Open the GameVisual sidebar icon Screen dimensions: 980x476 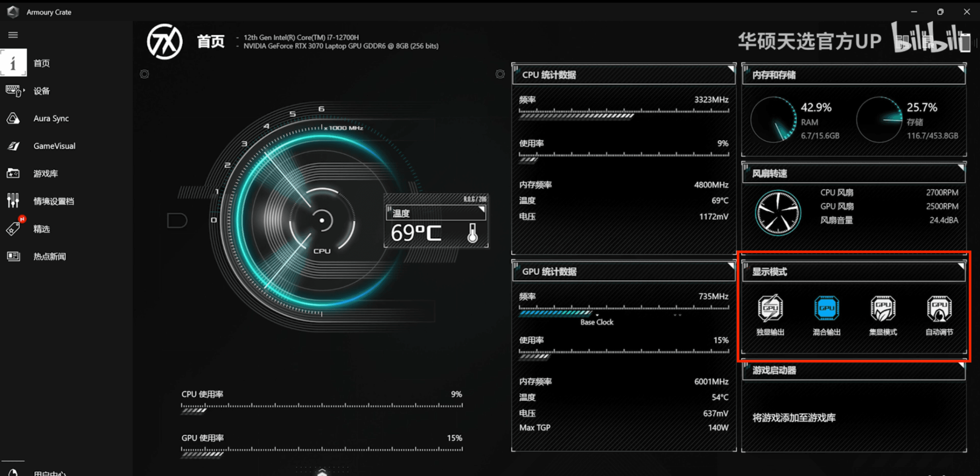[13, 146]
